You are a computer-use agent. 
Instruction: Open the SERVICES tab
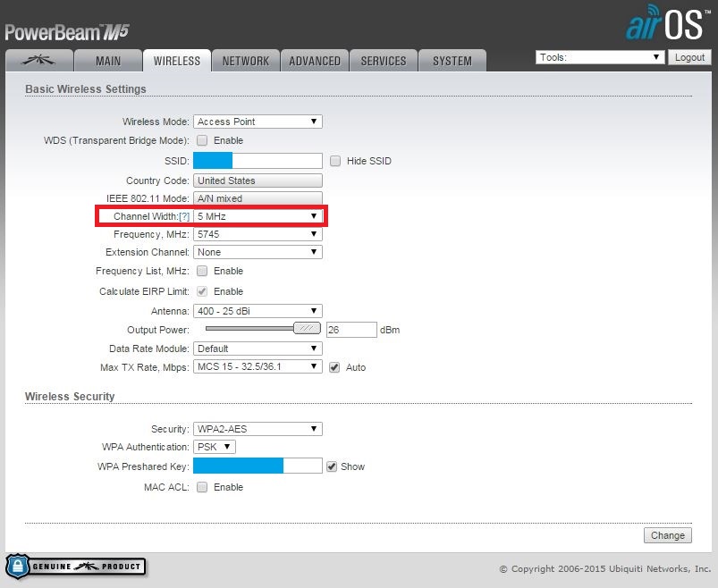(384, 61)
